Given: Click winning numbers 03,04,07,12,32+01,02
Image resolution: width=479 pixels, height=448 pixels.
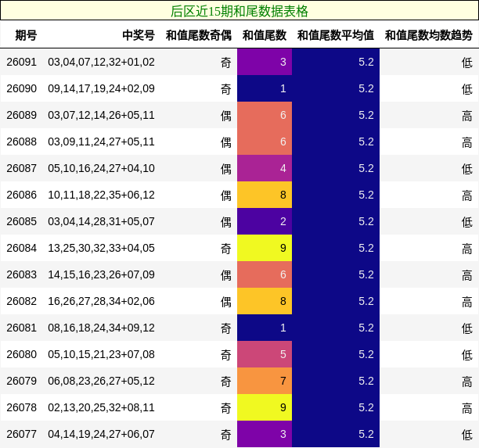Looking at the screenshot, I should point(101,62).
